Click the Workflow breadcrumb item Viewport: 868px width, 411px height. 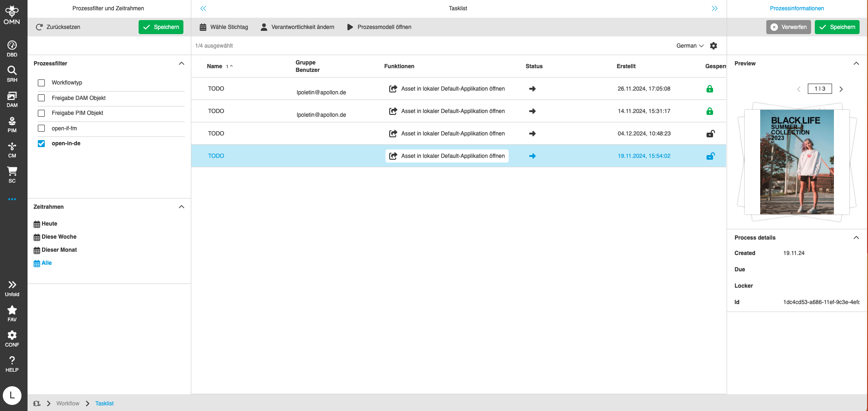(x=68, y=404)
